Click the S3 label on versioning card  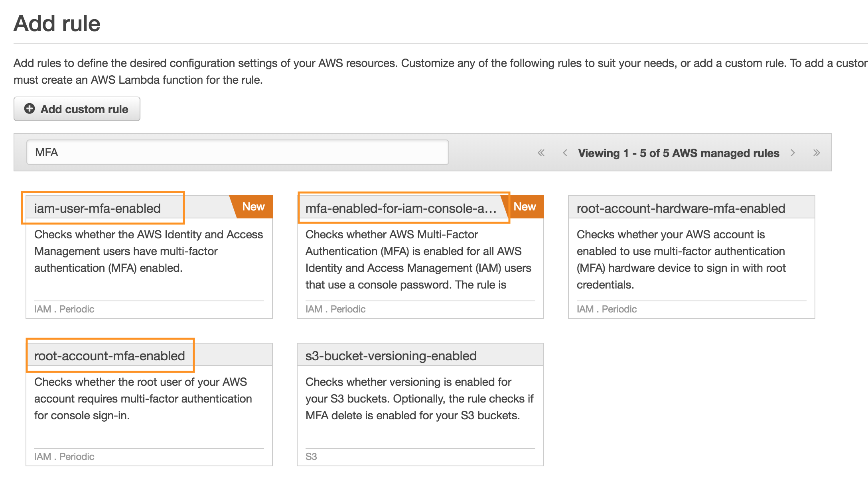click(x=311, y=456)
